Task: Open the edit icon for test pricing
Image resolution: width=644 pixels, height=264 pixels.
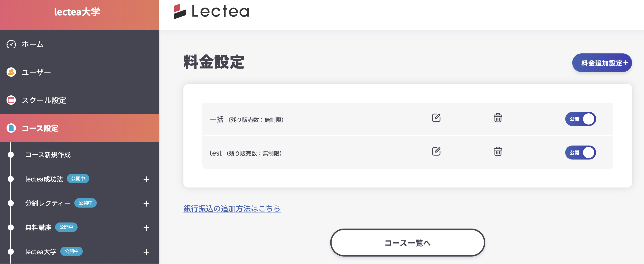Action: pos(436,151)
